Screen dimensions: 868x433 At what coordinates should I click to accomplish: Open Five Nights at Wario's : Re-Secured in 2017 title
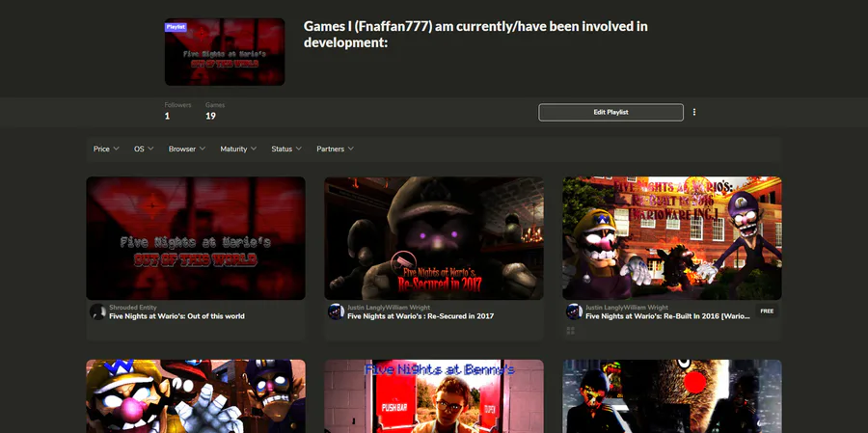click(x=420, y=316)
